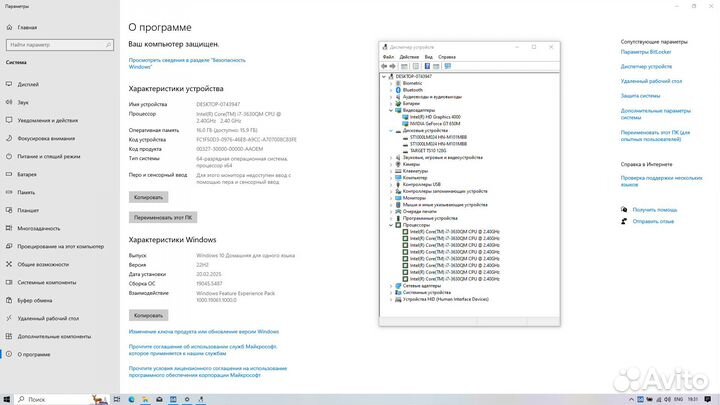Click Back arrow in Device Manager toolbar
Viewport: 720px width, 405px height.
(384, 66)
